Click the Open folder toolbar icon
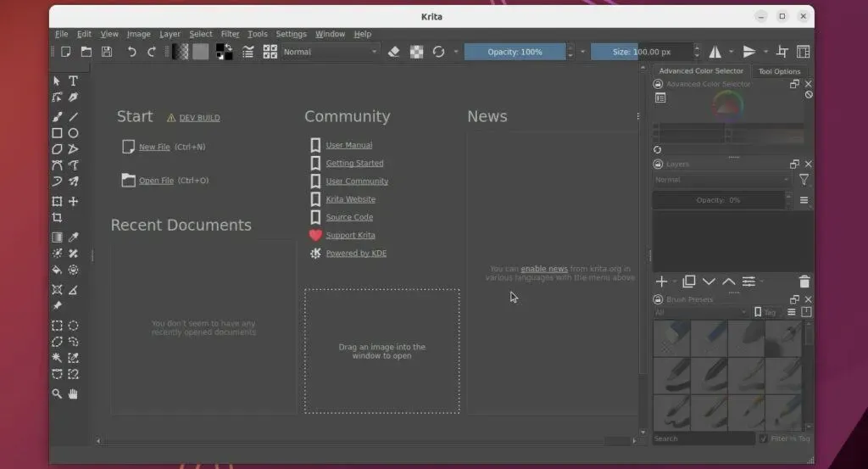 click(x=86, y=52)
